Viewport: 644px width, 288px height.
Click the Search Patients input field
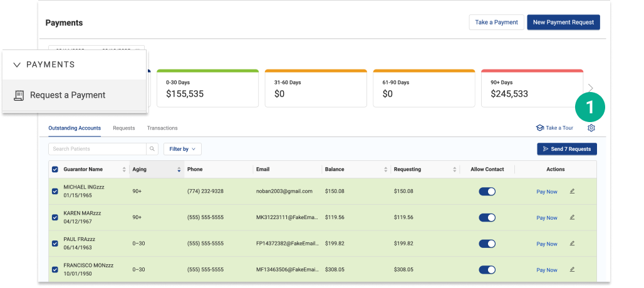(x=97, y=149)
